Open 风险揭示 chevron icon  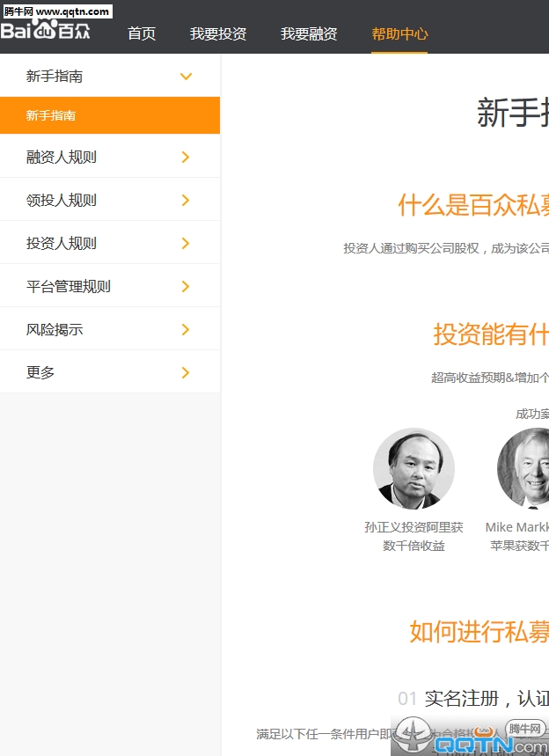[186, 330]
